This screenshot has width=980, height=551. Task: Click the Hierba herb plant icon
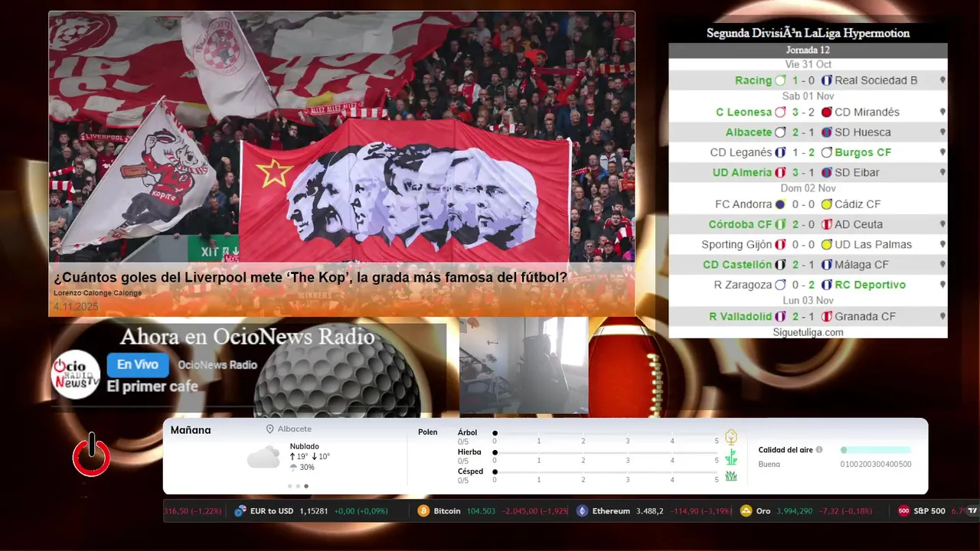pos(731,457)
